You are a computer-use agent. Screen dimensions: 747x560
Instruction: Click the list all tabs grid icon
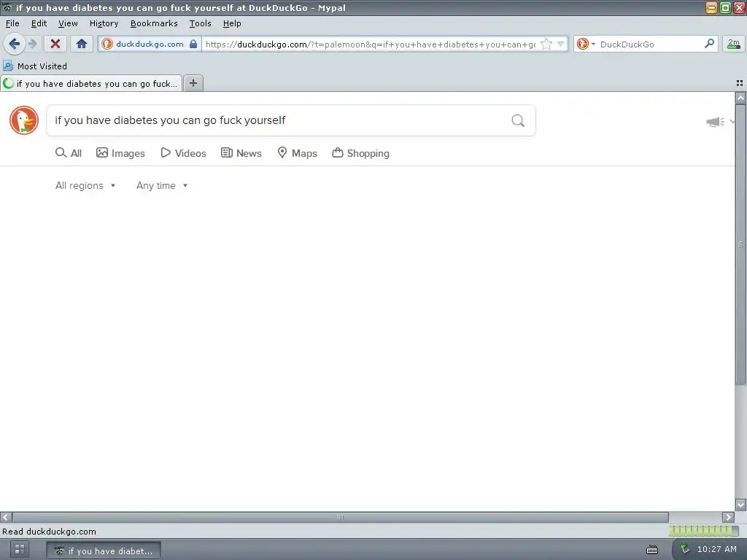(x=740, y=83)
